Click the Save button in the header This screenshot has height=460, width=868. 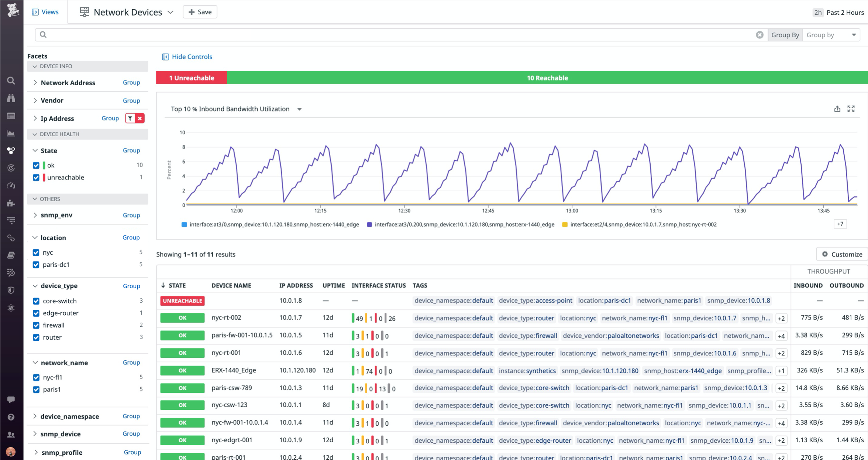200,11
